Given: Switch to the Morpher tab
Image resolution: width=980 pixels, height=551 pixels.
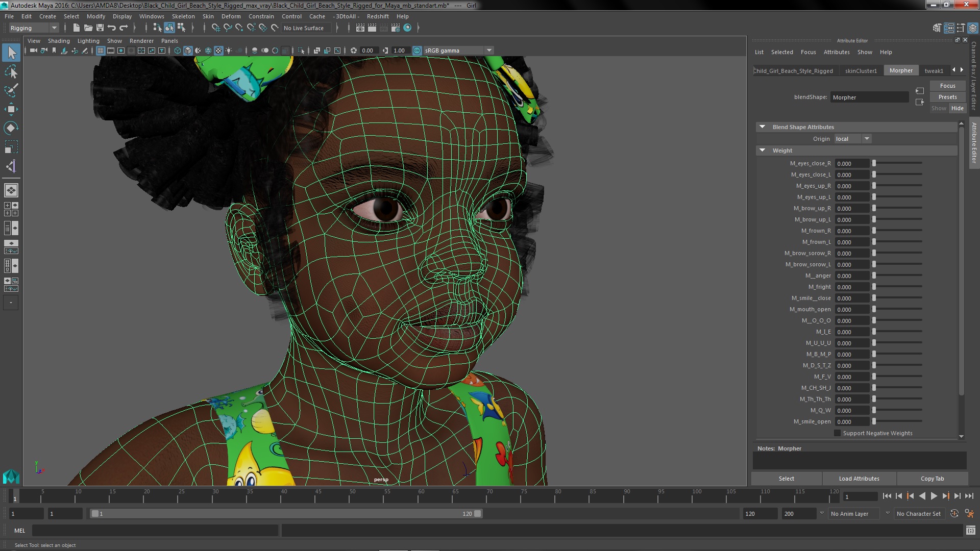Looking at the screenshot, I should [x=900, y=70].
